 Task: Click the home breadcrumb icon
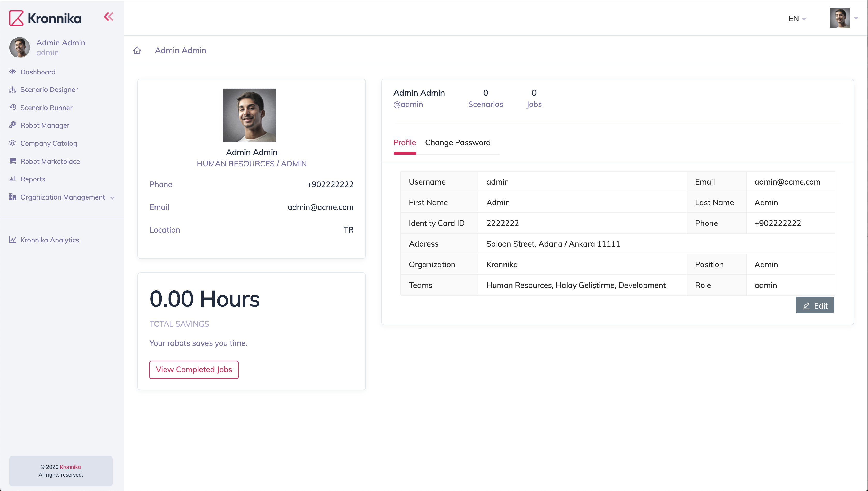[137, 50]
